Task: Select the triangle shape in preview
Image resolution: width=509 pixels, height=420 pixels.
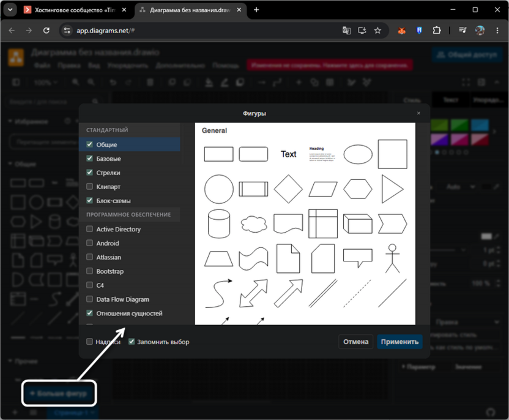Action: tap(393, 189)
